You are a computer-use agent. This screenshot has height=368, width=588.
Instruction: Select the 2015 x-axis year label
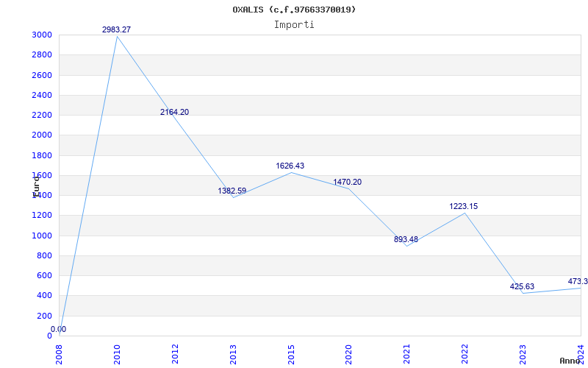291,354
